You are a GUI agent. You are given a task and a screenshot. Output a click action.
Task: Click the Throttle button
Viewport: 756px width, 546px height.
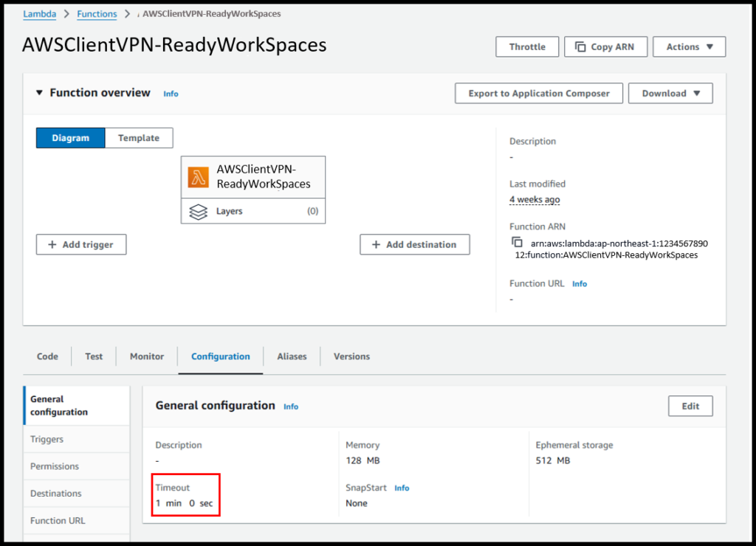pyautogui.click(x=527, y=46)
